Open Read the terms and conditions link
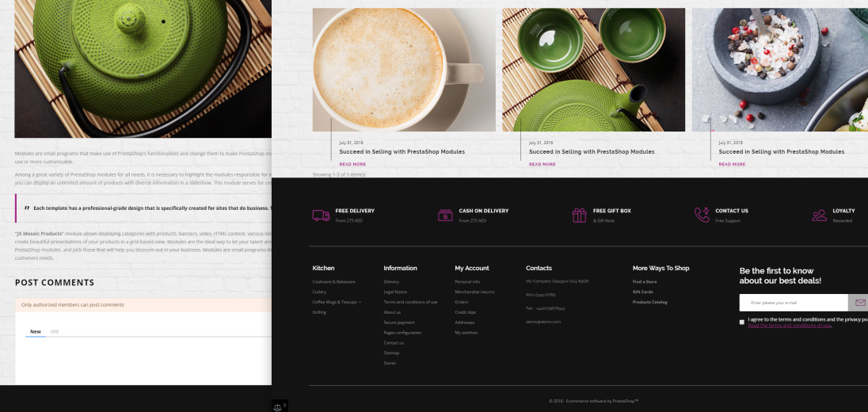 pos(789,326)
